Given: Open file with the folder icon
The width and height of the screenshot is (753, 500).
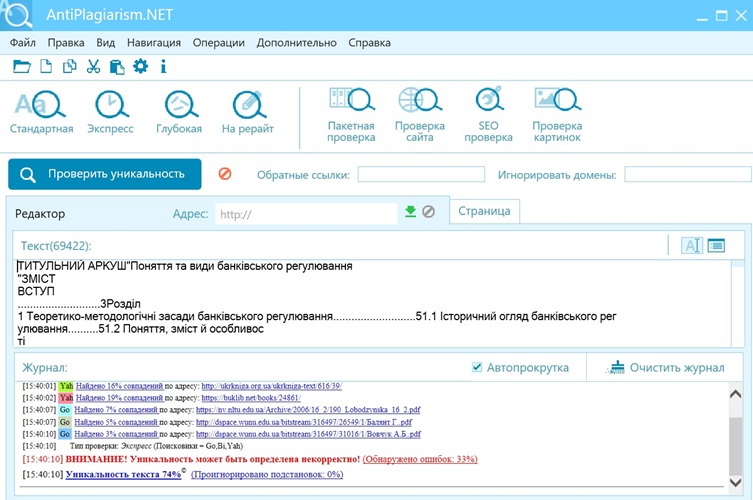Looking at the screenshot, I should tap(22, 66).
